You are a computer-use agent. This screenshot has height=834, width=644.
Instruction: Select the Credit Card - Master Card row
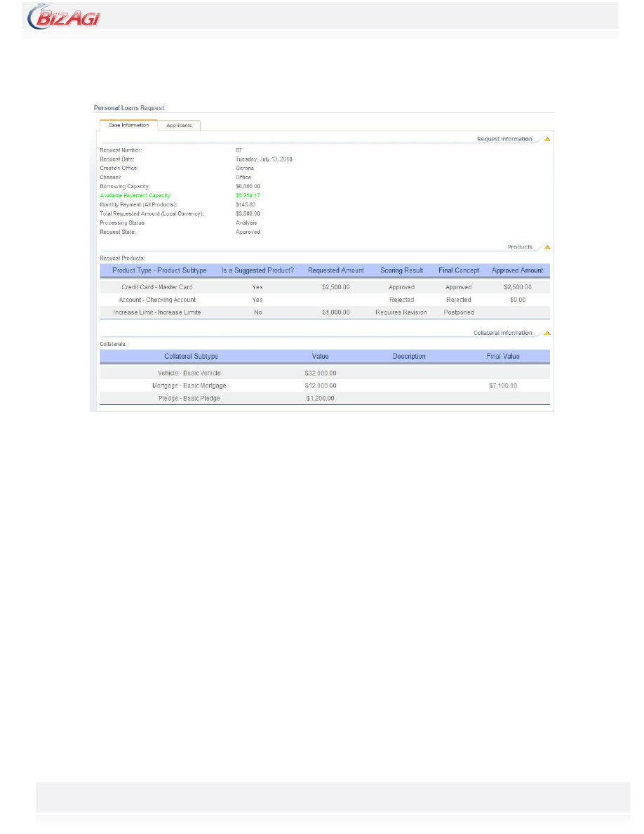click(x=156, y=287)
